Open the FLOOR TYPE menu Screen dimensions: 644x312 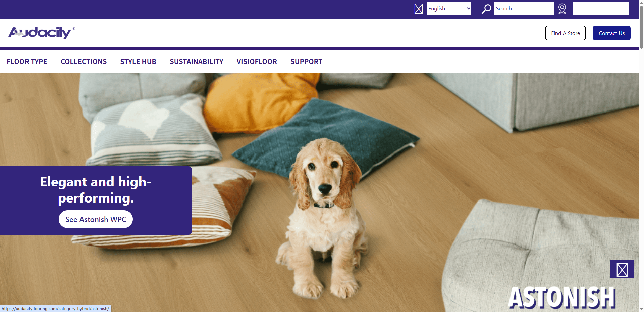(27, 62)
